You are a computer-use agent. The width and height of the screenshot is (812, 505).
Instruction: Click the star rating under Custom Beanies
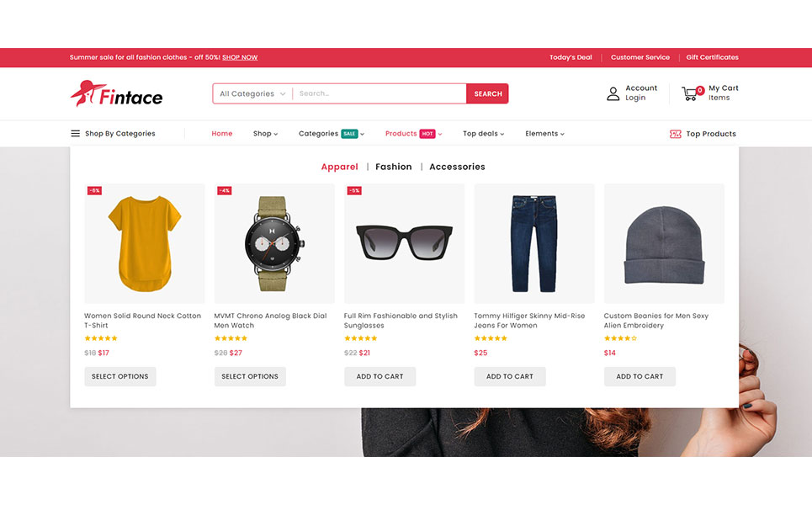(620, 338)
